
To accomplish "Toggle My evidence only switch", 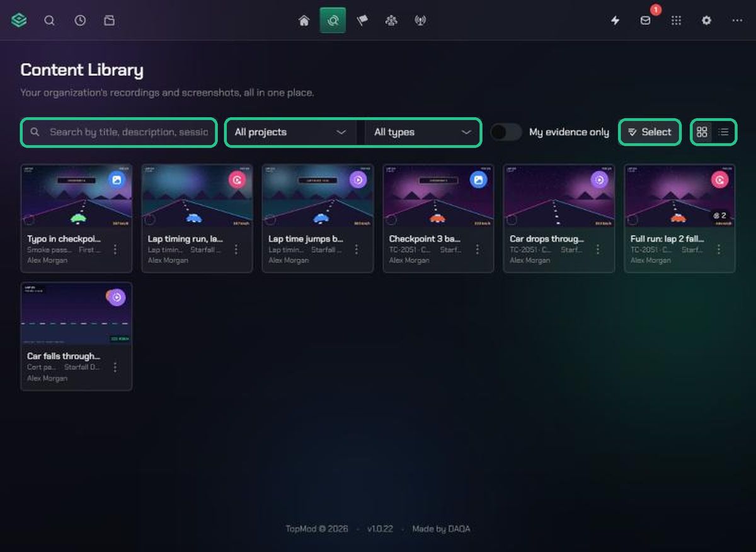I will coord(506,132).
